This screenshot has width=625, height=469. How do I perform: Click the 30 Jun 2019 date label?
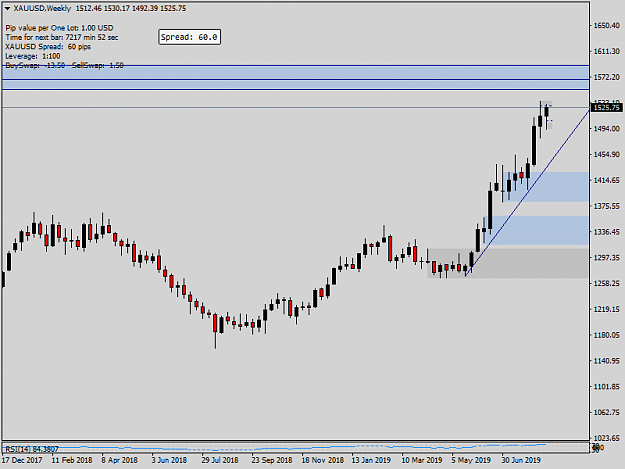(521, 460)
